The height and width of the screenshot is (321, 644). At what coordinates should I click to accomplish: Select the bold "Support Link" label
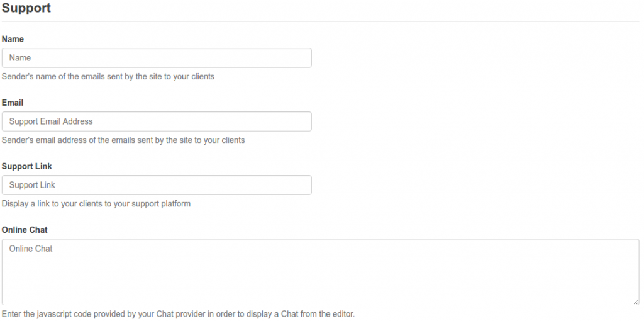click(x=27, y=166)
